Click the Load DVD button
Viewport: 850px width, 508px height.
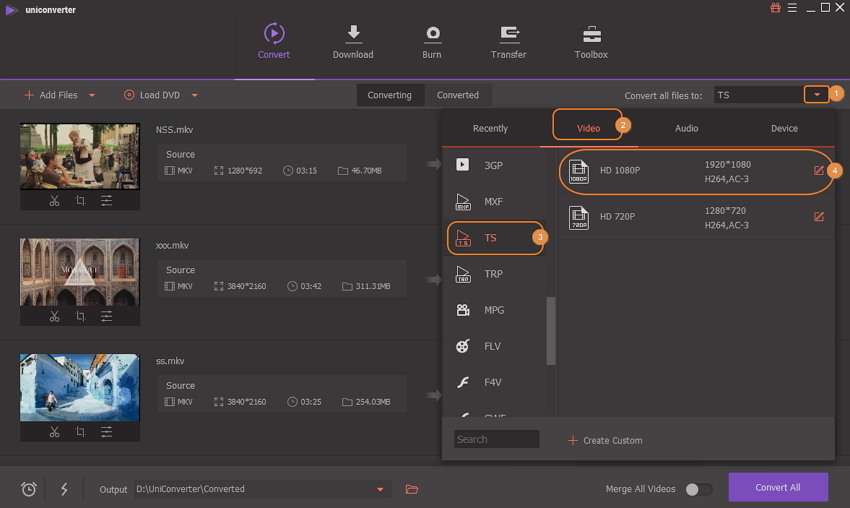[152, 95]
